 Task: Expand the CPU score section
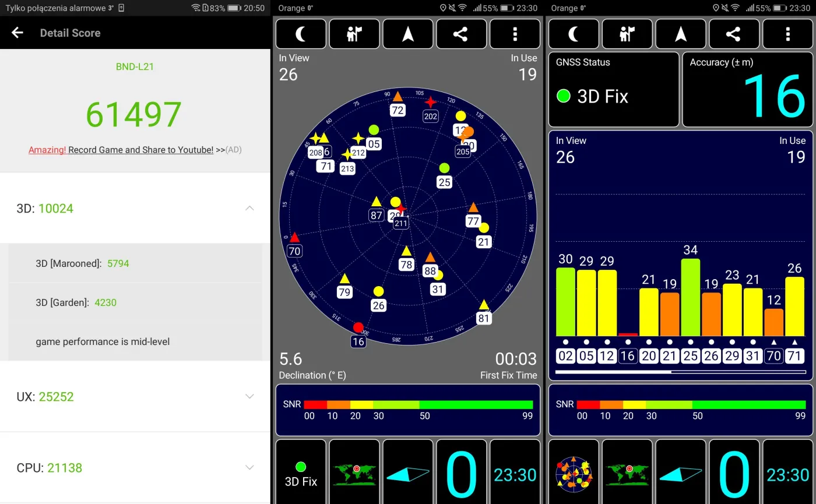coord(249,467)
